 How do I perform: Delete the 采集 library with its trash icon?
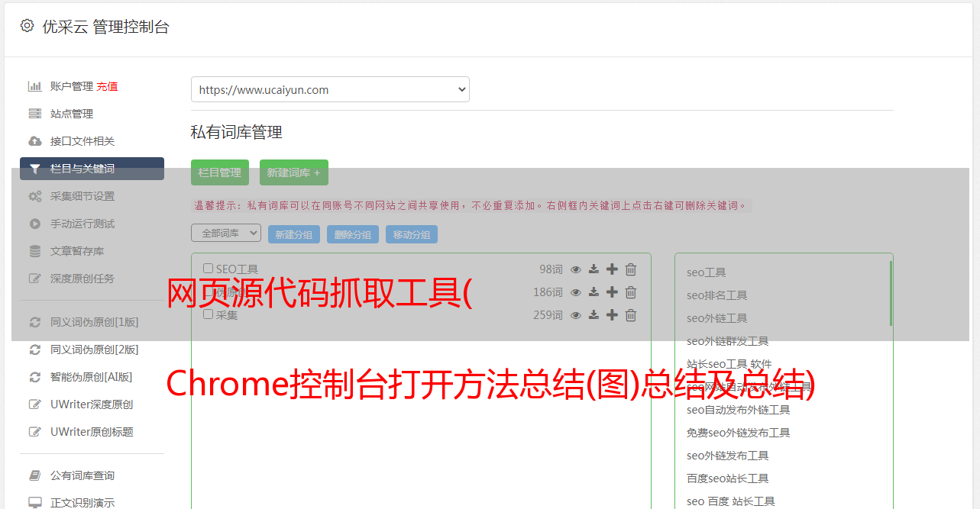[x=631, y=315]
